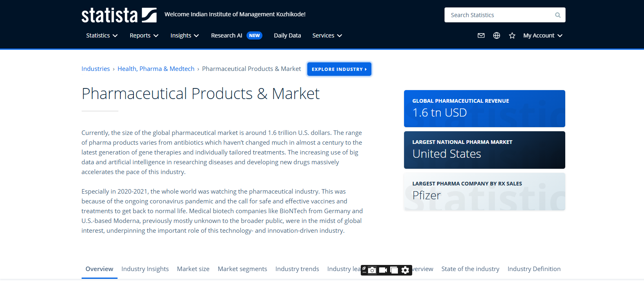Open favorites star icon
This screenshot has width=644, height=300.
click(x=512, y=35)
